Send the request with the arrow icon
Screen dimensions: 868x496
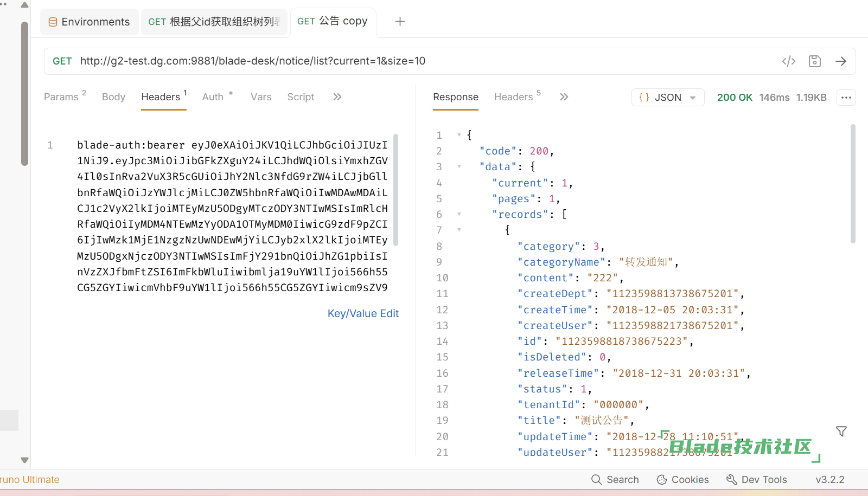click(840, 61)
